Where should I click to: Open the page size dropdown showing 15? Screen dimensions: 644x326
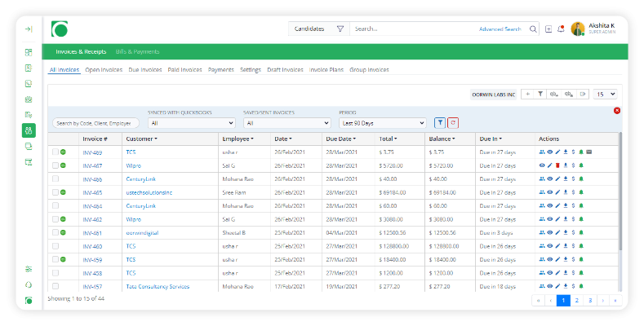605,95
